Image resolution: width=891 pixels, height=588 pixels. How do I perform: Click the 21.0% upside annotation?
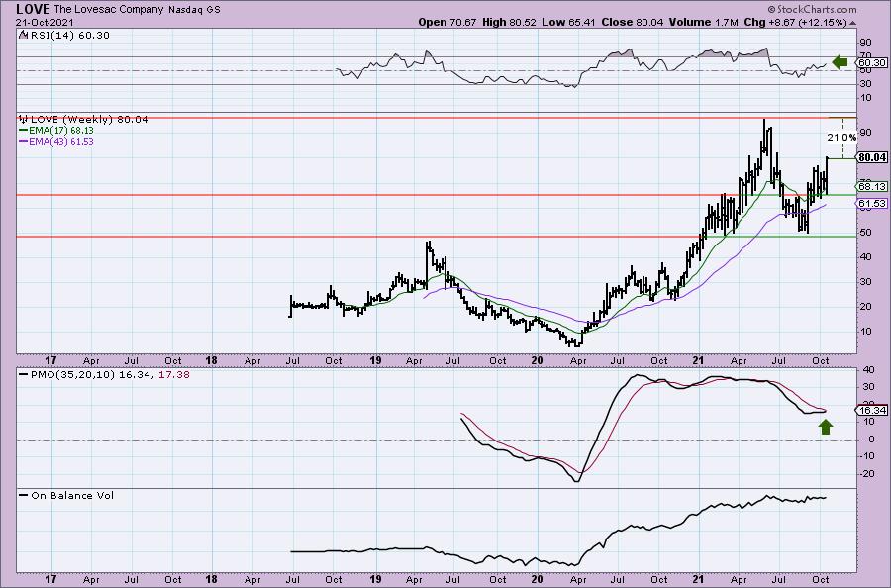pos(841,137)
